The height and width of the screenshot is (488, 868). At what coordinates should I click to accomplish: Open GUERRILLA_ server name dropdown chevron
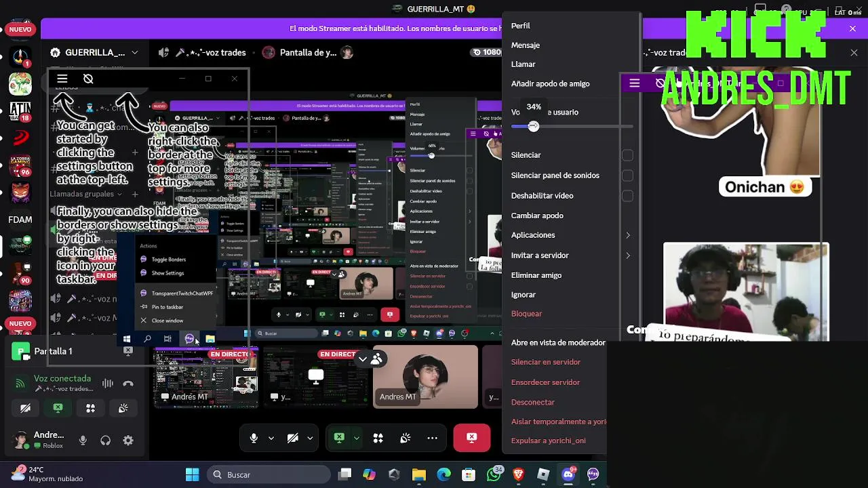[x=135, y=52]
